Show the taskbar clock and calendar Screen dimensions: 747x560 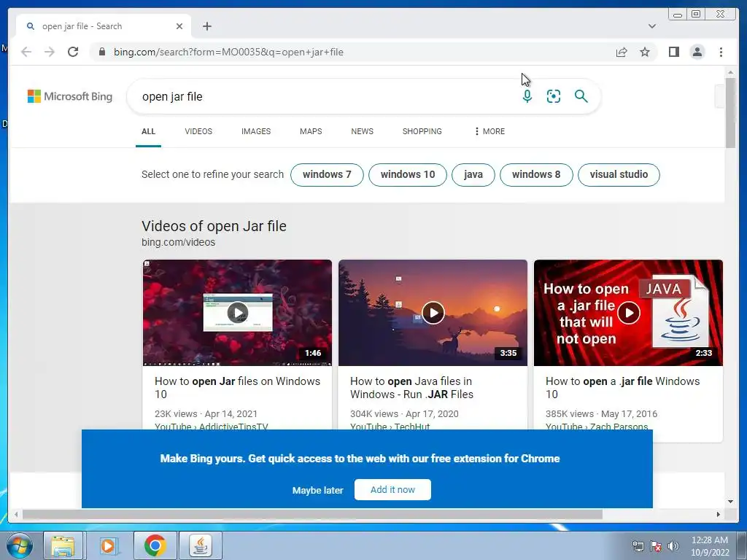pyautogui.click(x=710, y=546)
